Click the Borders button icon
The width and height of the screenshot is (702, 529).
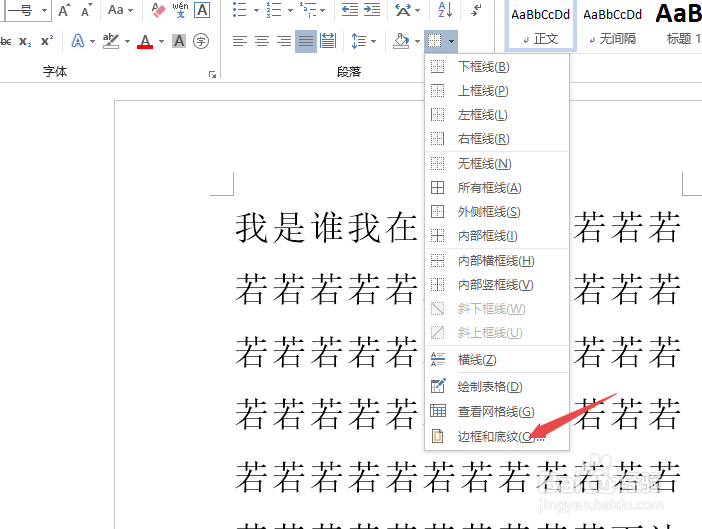point(435,42)
